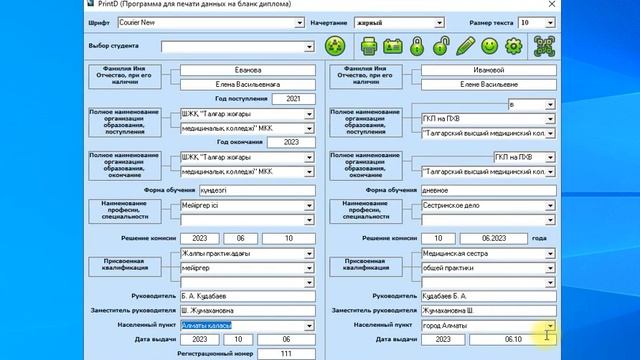Expand the Алматы қаласы locality dropdown
This screenshot has height=360, width=640.
point(309,326)
